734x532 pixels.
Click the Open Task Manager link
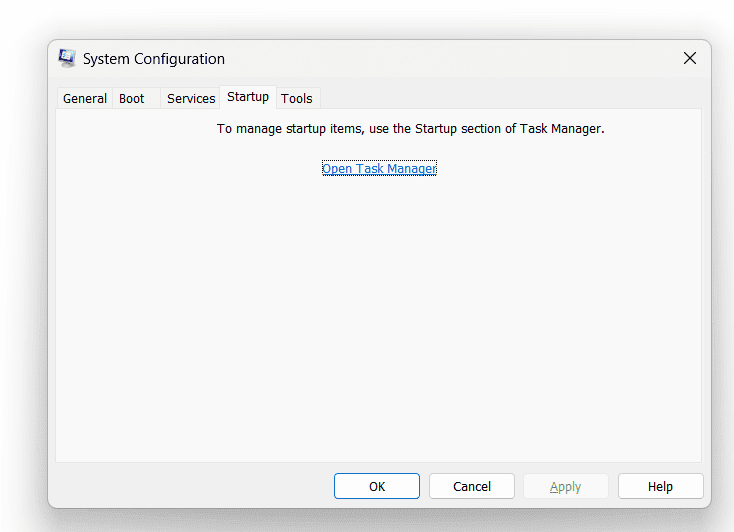(379, 169)
